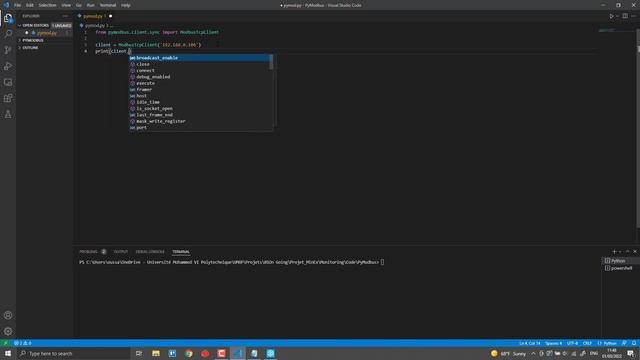Expand the Outline section
The height and width of the screenshot is (360, 640).
tap(29, 48)
